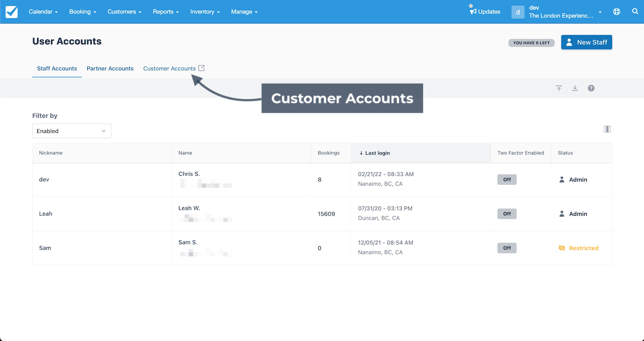
Task: Click the Checkfront checkmark logo
Action: pos(12,12)
